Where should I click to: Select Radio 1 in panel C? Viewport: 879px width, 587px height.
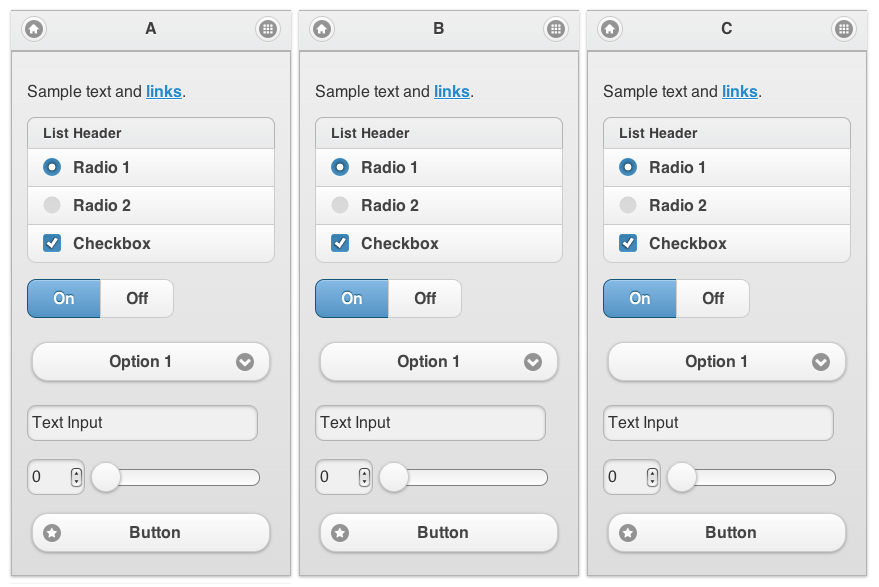coord(727,168)
